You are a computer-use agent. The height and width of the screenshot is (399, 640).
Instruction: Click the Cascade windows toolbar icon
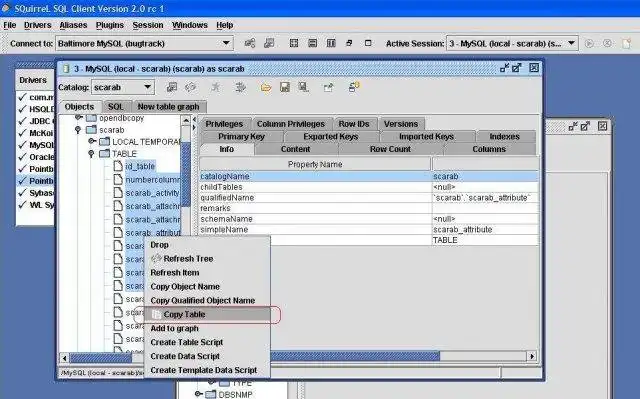(x=349, y=43)
